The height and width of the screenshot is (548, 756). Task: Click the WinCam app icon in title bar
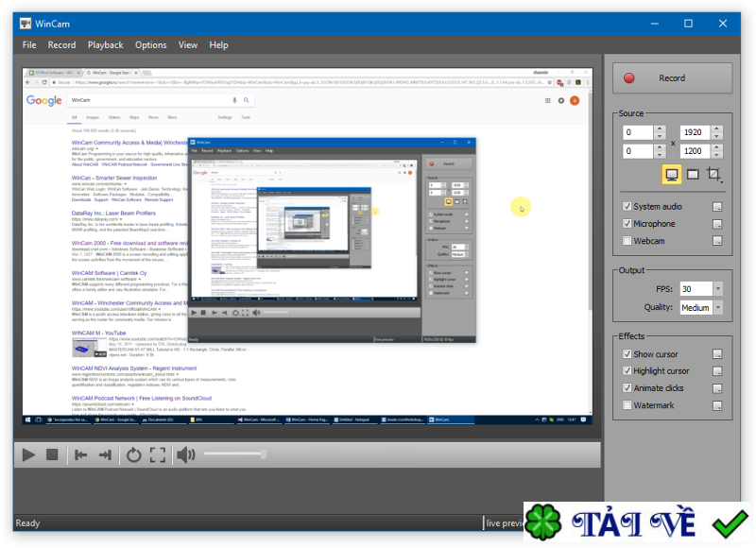(26, 24)
